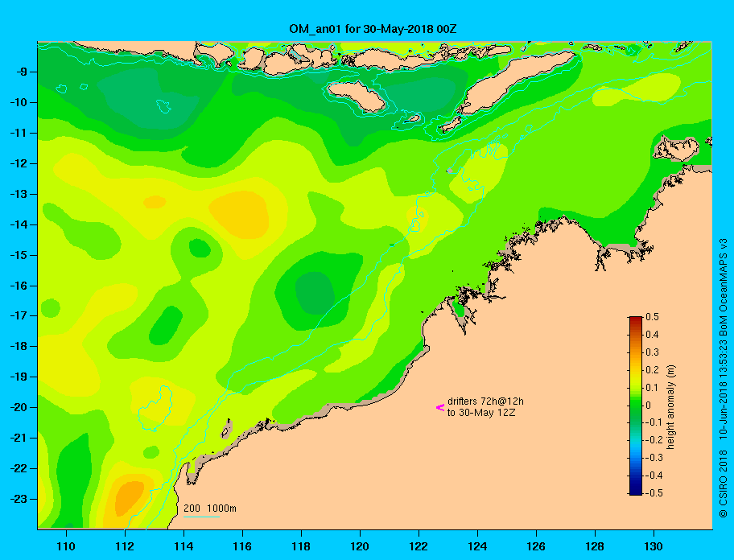The height and width of the screenshot is (560, 734).
Task: Click the CSIRO BoM OceanMAPS copyright text
Action: tap(724, 377)
